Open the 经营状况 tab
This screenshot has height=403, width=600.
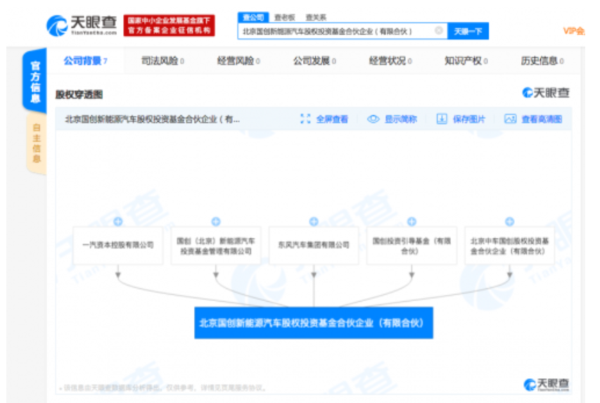[x=390, y=60]
